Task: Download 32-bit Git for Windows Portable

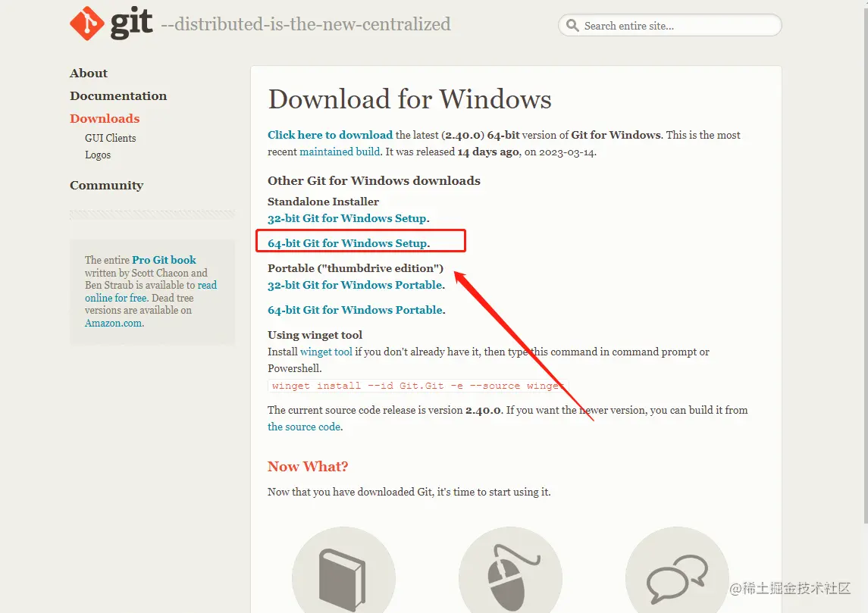Action: coord(355,285)
